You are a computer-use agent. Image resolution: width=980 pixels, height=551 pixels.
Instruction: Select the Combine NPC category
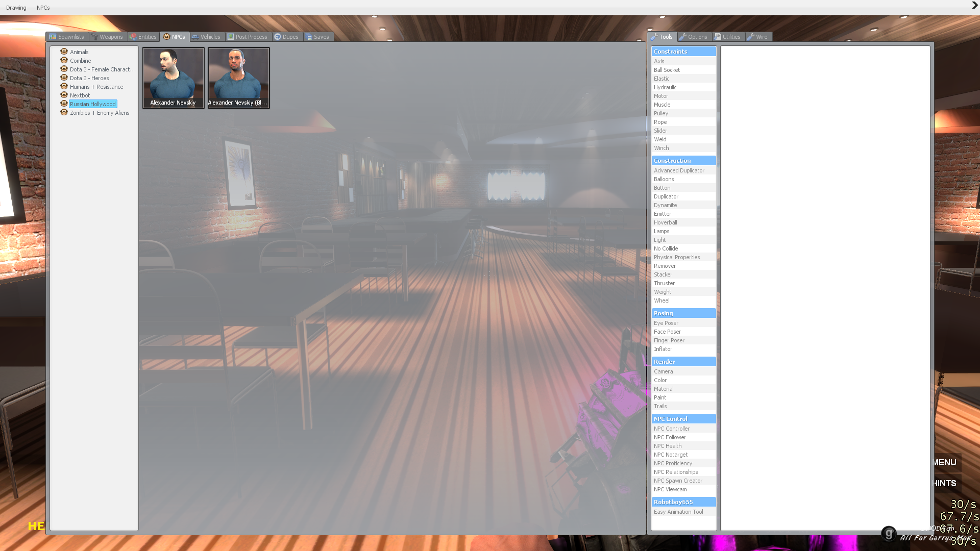(x=80, y=61)
